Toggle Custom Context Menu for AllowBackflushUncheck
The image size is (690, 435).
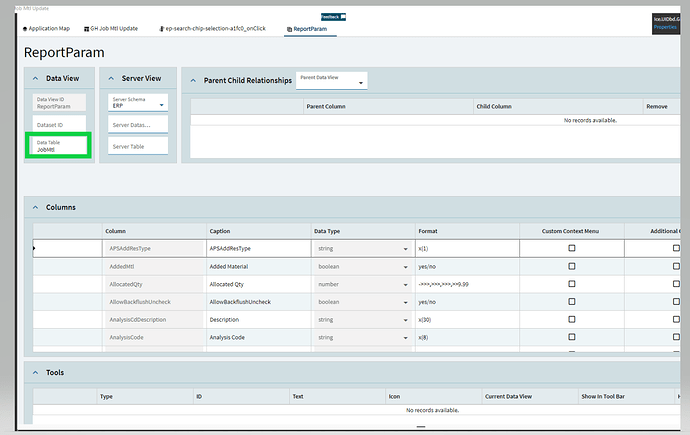[x=572, y=301]
